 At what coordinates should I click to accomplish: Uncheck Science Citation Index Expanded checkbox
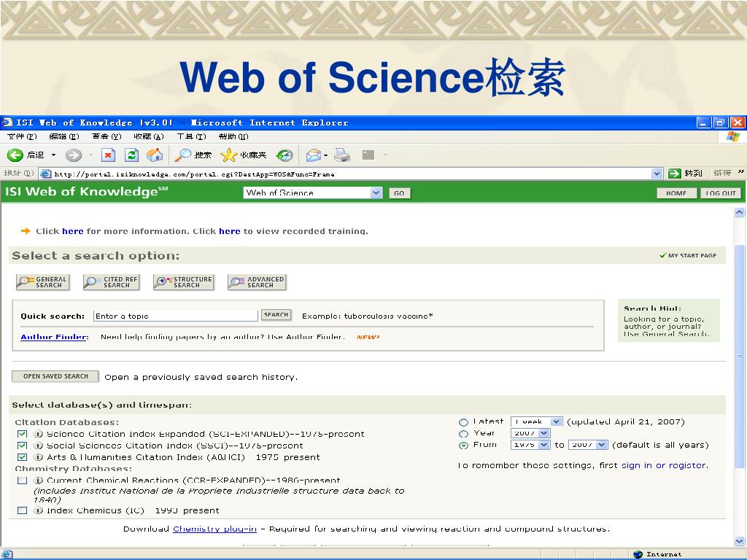(22, 434)
